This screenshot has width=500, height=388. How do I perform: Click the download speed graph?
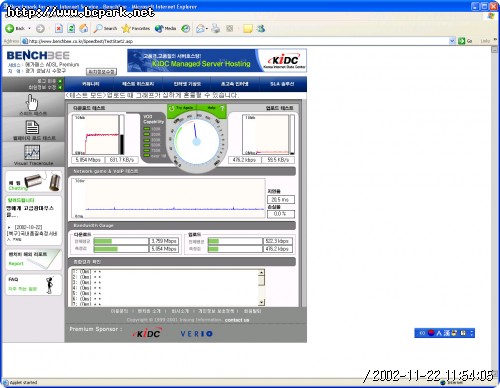[96, 135]
